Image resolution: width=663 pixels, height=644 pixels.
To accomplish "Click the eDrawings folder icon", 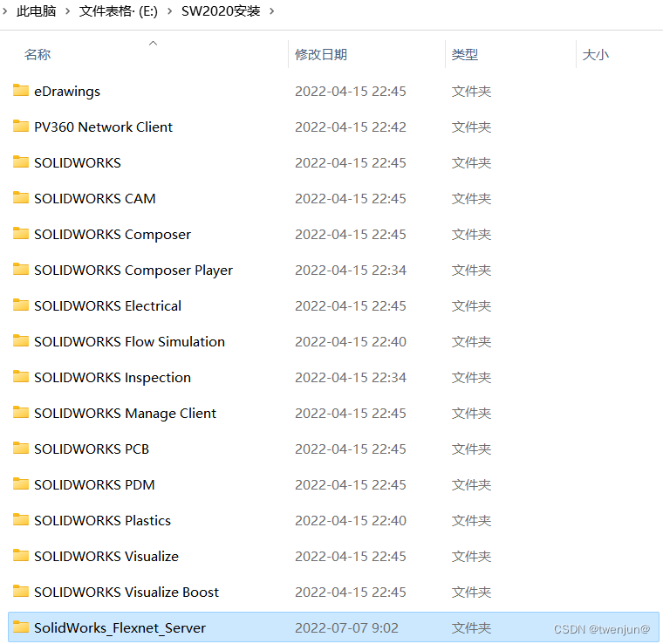I will point(21,91).
